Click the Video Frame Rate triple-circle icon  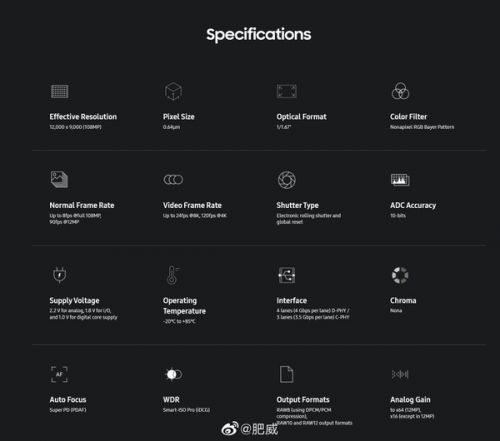(x=173, y=180)
